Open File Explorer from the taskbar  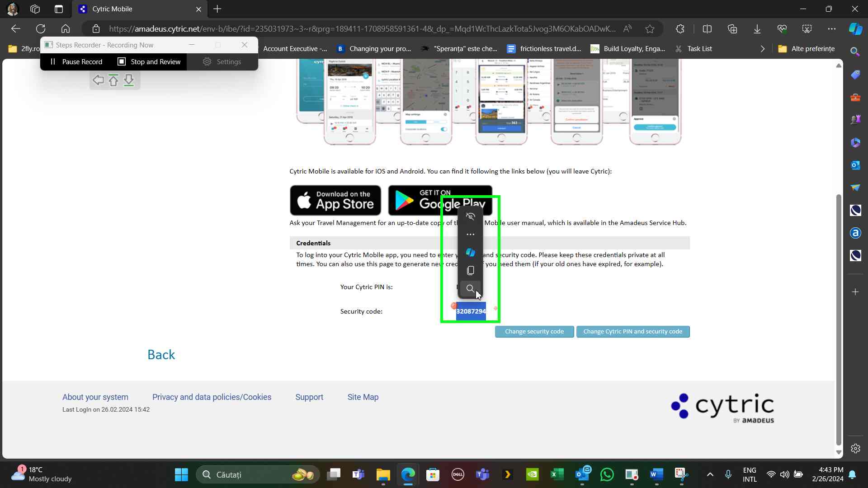point(383,474)
